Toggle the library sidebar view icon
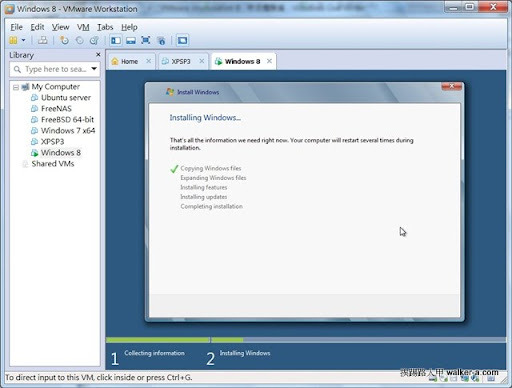512x388 pixels. click(x=116, y=41)
